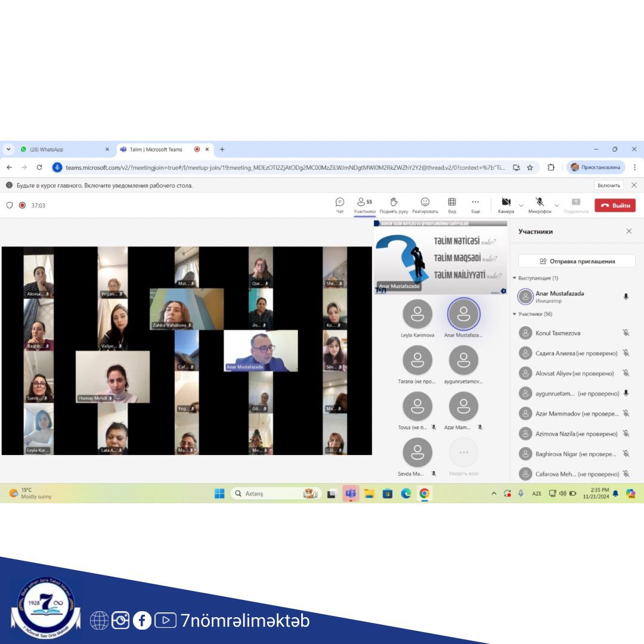Switch AZE keyboard language indicator
Image resolution: width=644 pixels, height=644 pixels.
[x=537, y=494]
